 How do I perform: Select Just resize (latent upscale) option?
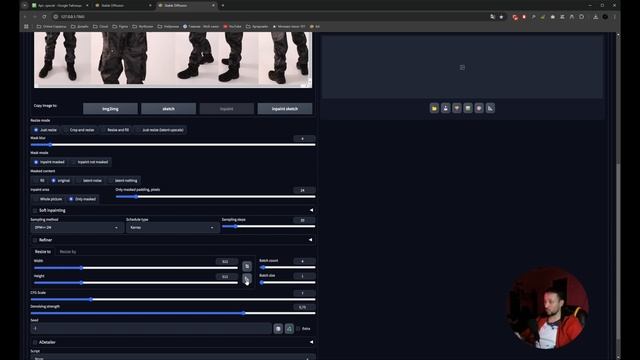[x=160, y=130]
